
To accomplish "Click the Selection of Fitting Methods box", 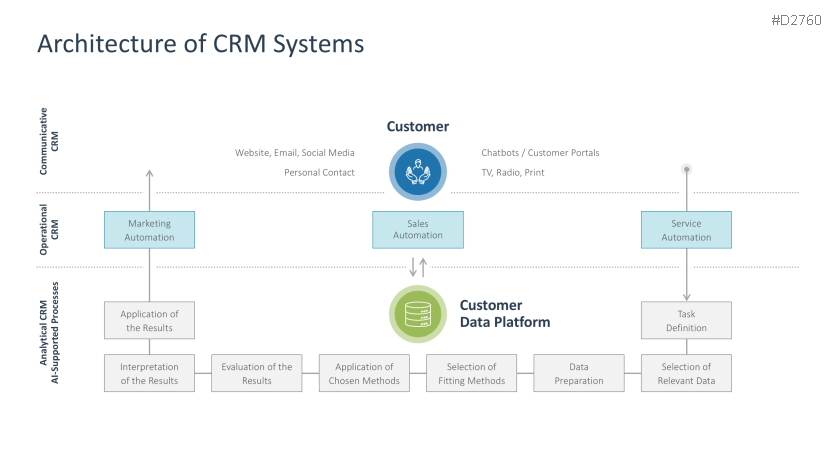I will [x=471, y=373].
